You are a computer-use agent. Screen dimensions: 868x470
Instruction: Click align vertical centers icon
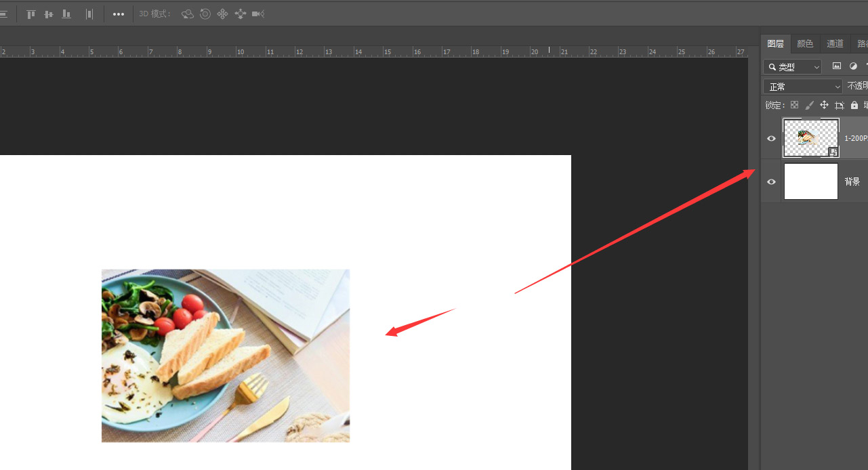click(48, 14)
